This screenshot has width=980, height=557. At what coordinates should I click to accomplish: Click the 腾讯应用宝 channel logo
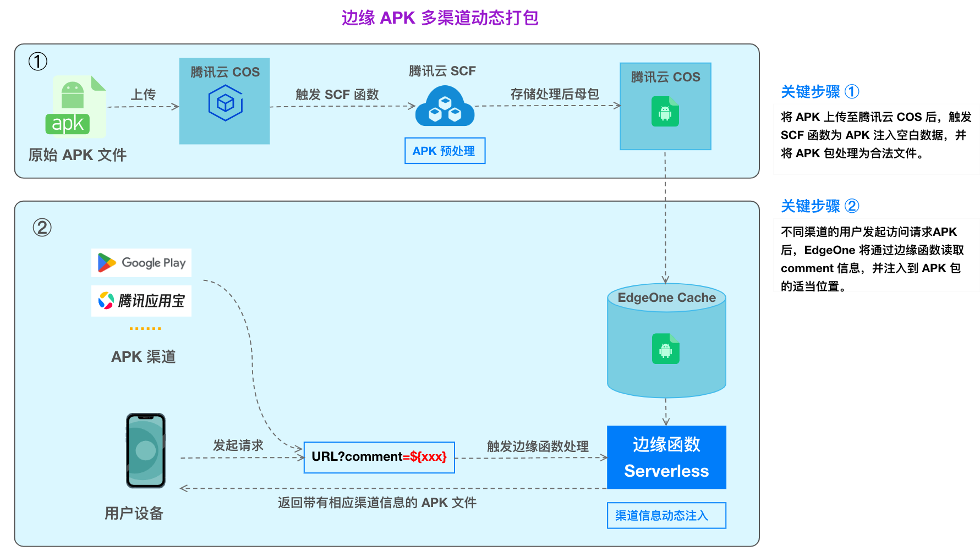tap(141, 301)
